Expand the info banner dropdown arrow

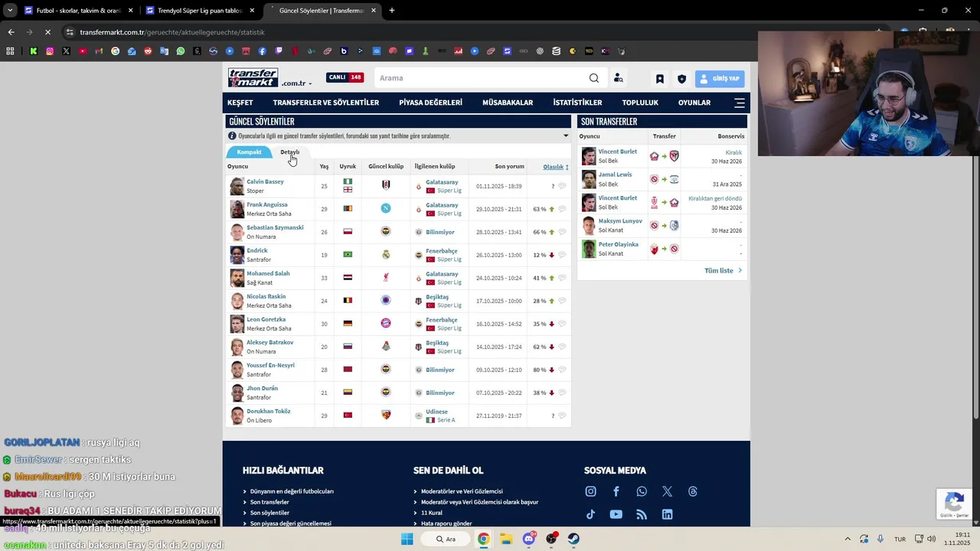[566, 135]
